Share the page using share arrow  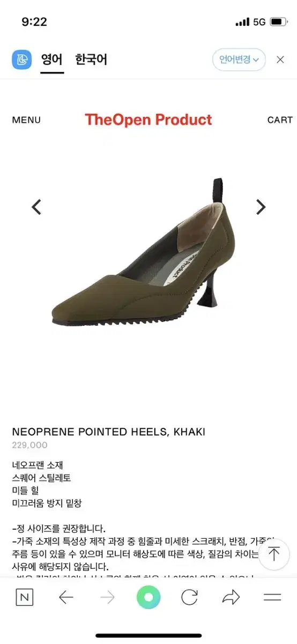[x=231, y=597]
